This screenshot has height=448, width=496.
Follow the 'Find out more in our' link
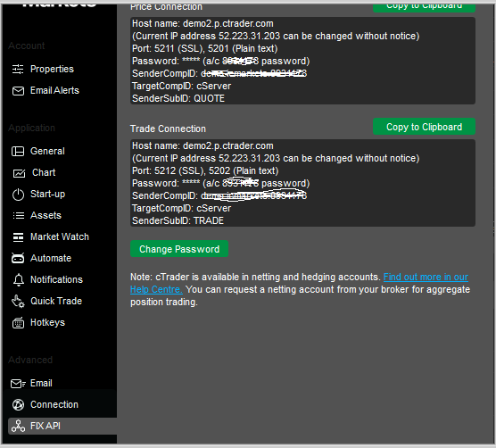point(426,278)
